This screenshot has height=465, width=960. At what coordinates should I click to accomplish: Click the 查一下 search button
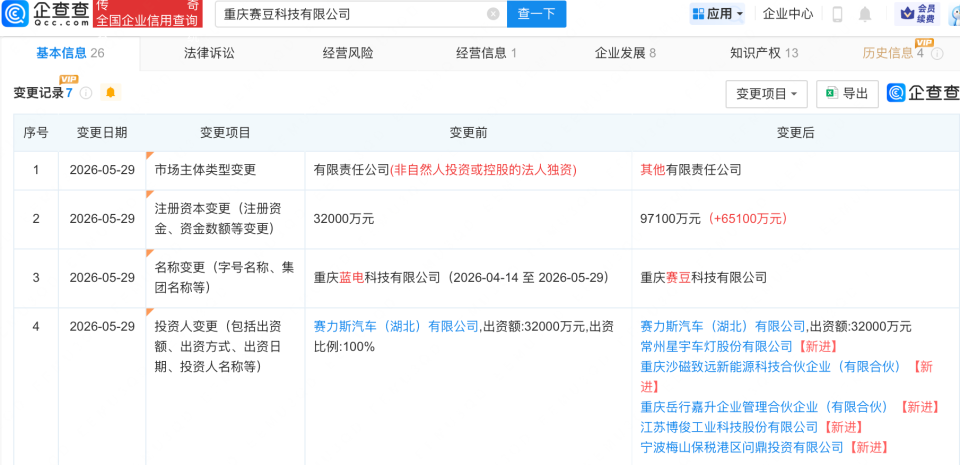coord(536,14)
